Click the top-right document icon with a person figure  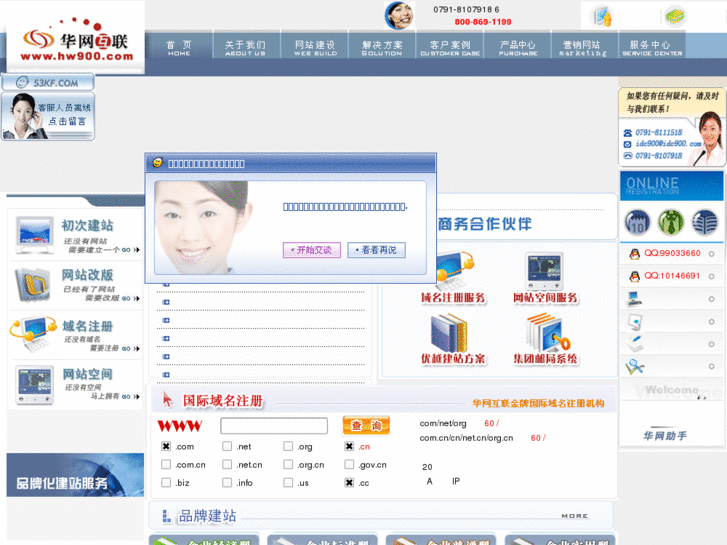[x=603, y=17]
